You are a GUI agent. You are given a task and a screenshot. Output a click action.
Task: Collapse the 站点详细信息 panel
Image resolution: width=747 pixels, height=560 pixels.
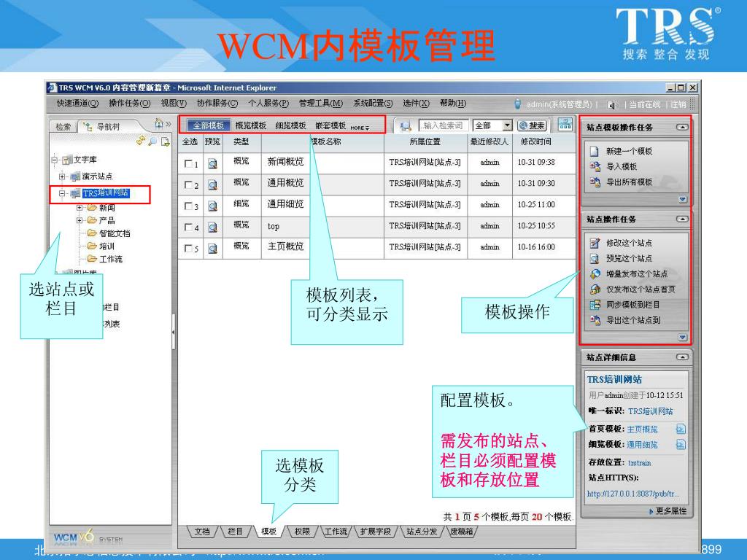[x=682, y=357]
